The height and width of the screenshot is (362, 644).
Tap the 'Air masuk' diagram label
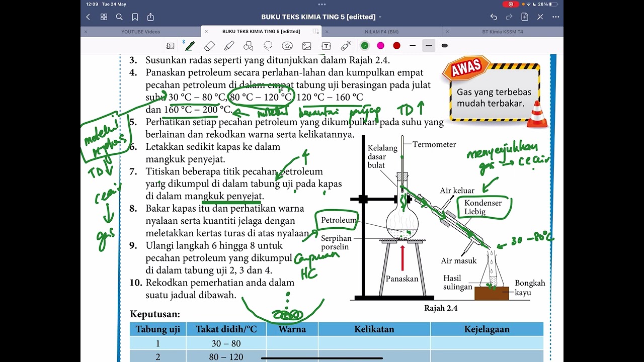[x=458, y=260]
